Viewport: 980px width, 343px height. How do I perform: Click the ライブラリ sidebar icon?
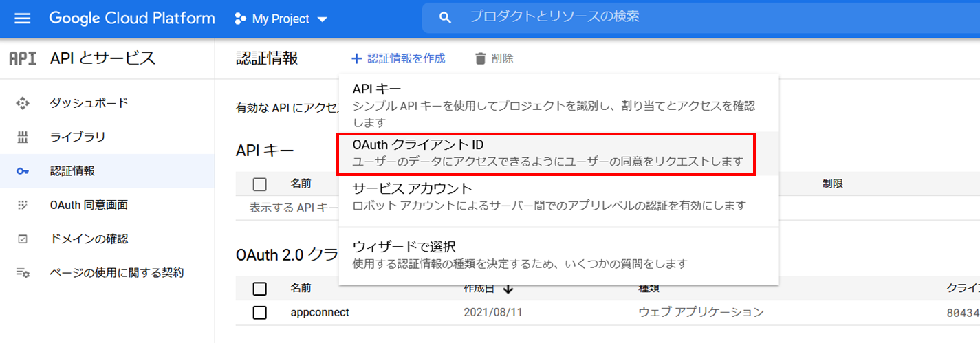pyautogui.click(x=23, y=137)
